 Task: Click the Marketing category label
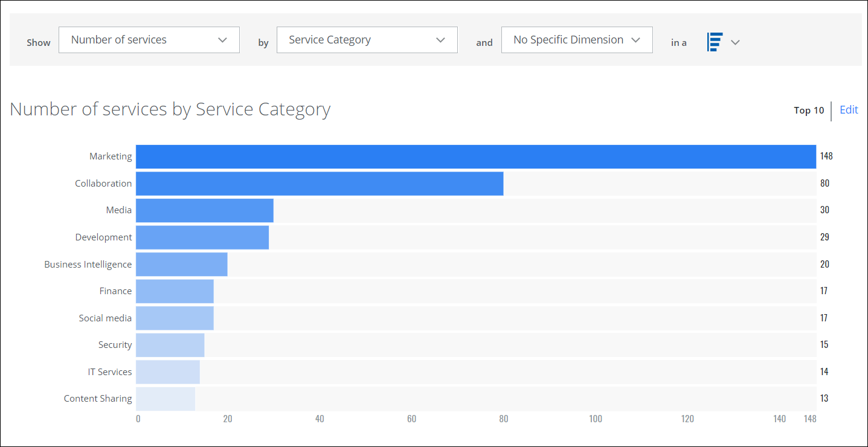click(x=111, y=156)
